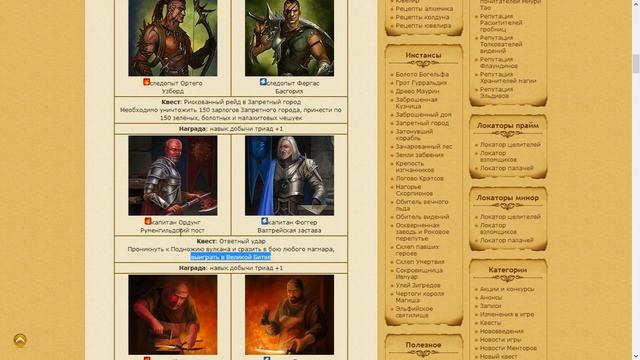Click the scrollbar down arrow
This screenshot has height=360, width=640.
point(636,356)
